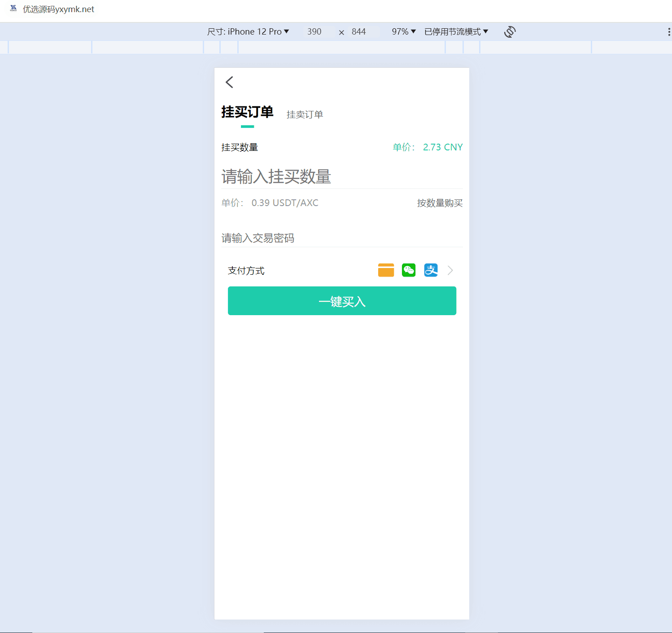The height and width of the screenshot is (633, 672).
Task: Click the orange bank card payment icon
Action: tap(386, 270)
